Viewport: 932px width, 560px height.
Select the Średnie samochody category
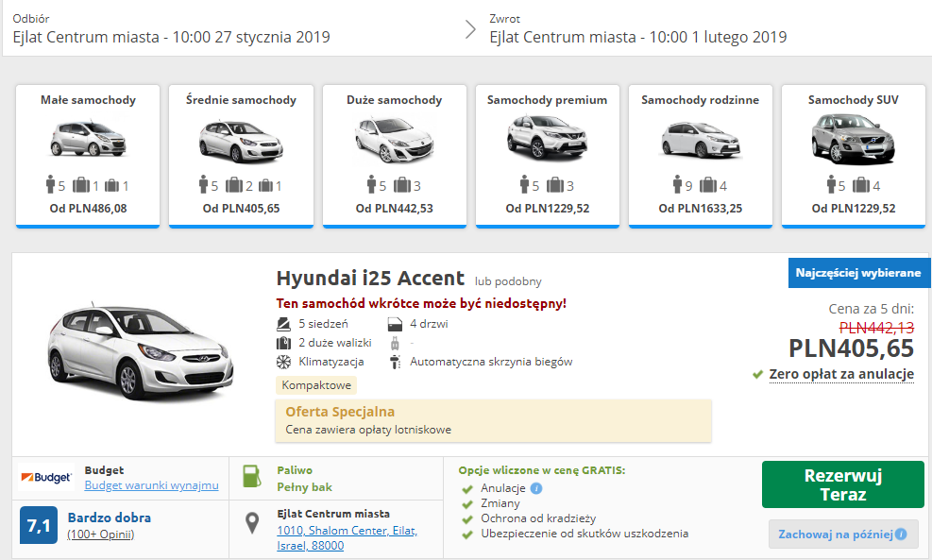(242, 157)
